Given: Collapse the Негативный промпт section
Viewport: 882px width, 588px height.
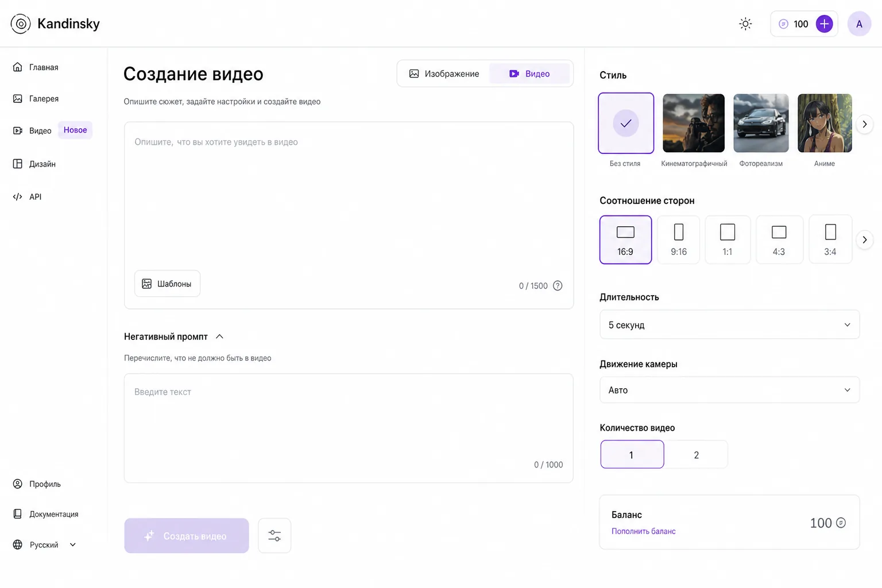Looking at the screenshot, I should [219, 336].
